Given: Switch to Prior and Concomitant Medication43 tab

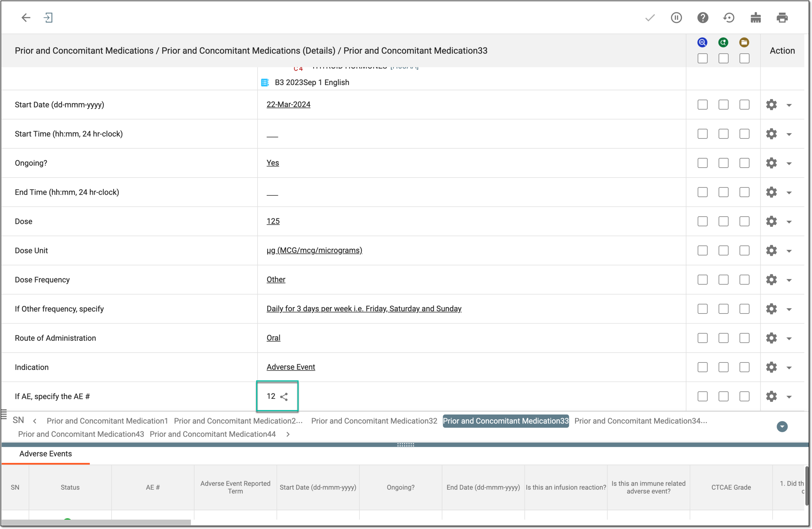Looking at the screenshot, I should (81, 434).
